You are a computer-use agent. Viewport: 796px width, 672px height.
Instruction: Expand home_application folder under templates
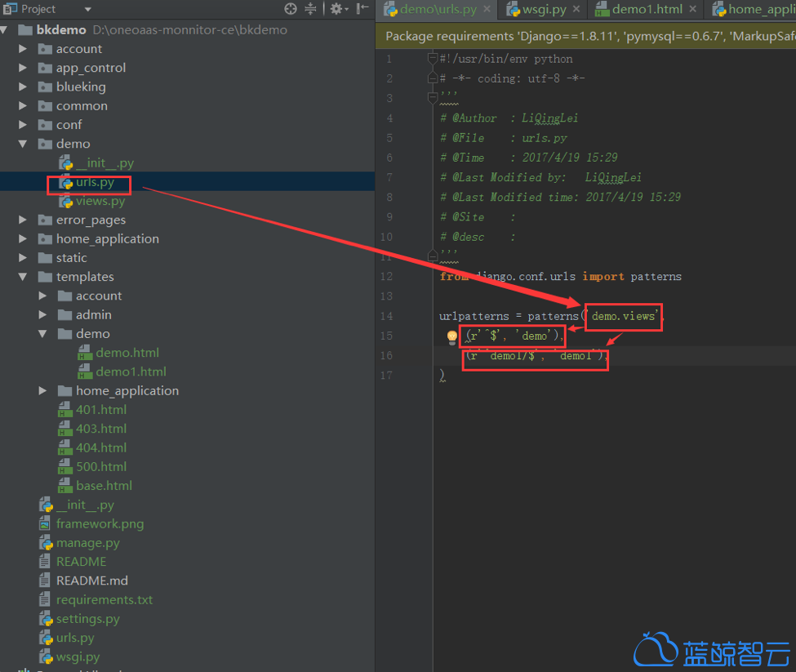click(x=42, y=391)
